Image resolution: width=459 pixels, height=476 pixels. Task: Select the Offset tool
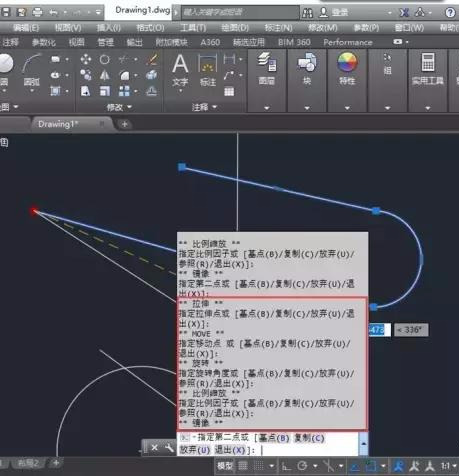[x=152, y=91]
